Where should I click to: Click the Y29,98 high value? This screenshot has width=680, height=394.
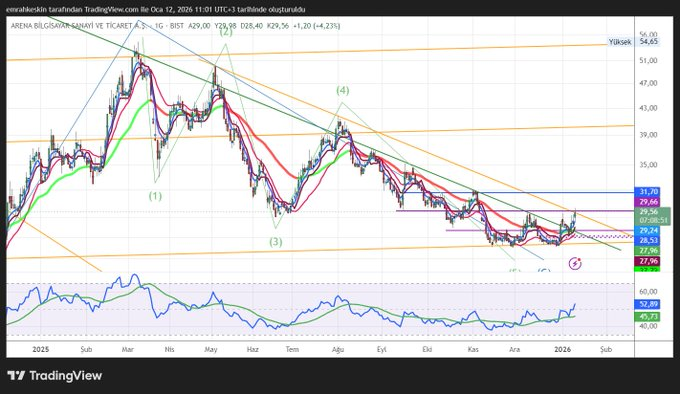point(225,26)
